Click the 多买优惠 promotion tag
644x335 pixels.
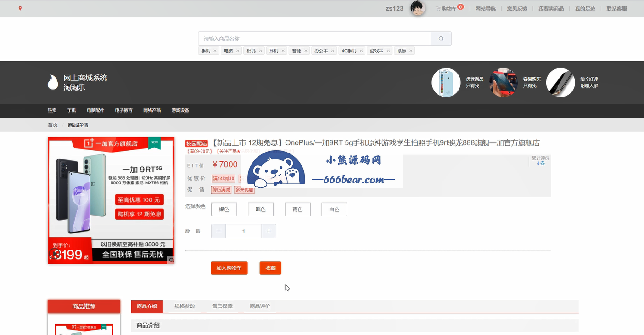click(244, 189)
